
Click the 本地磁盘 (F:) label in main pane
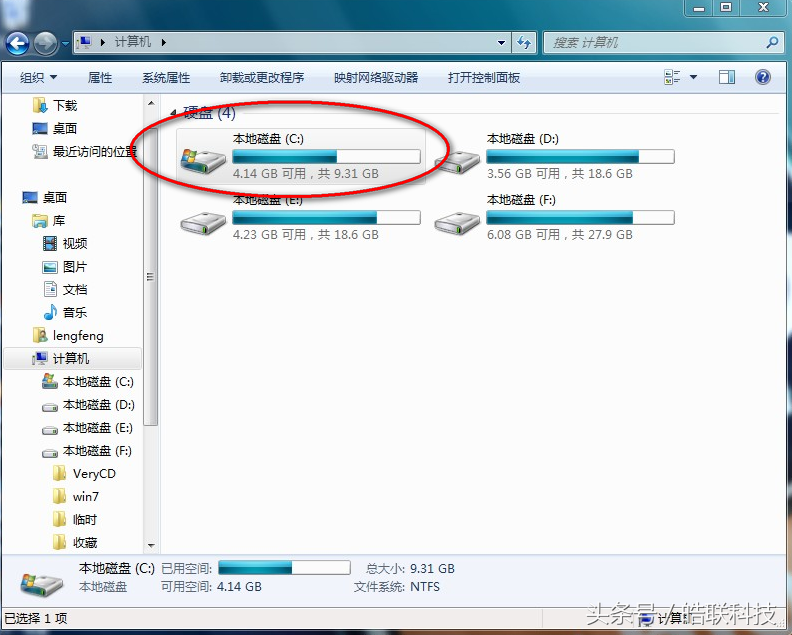coord(521,200)
